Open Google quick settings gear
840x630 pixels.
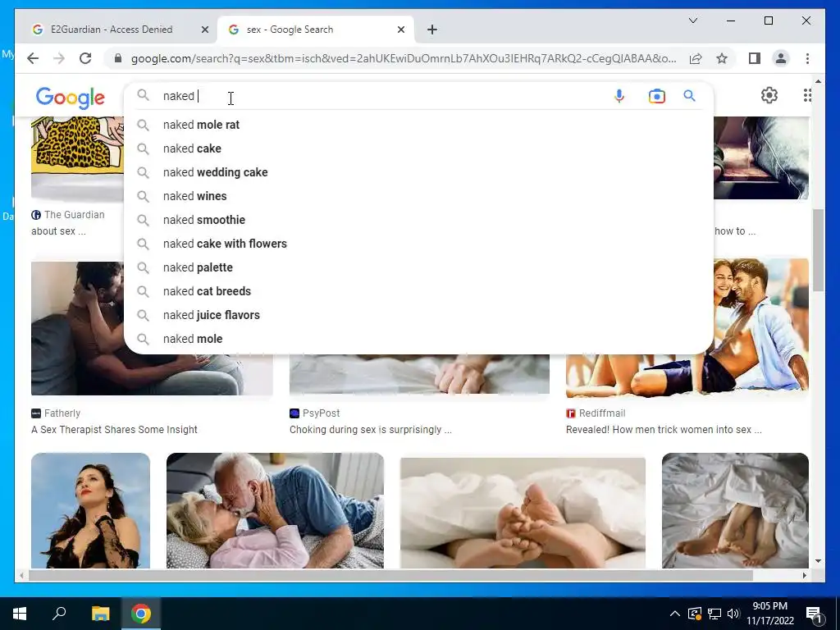point(769,95)
